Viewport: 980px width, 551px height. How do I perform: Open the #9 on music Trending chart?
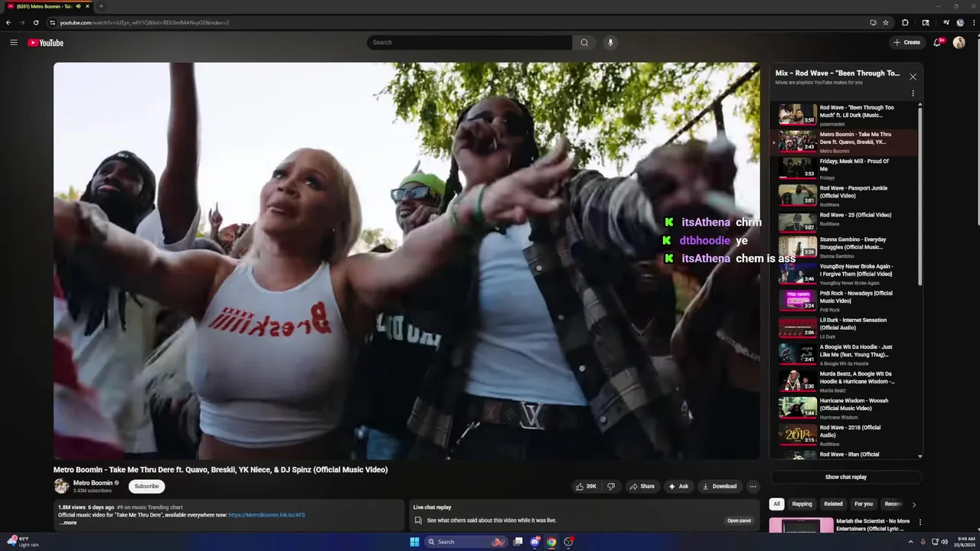[150, 507]
